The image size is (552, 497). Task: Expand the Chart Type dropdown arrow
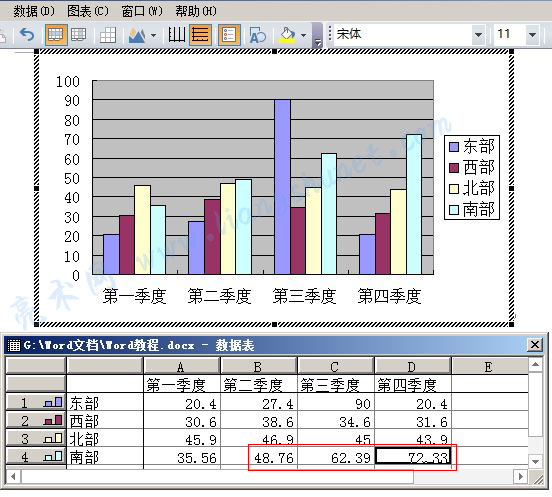pos(153,35)
